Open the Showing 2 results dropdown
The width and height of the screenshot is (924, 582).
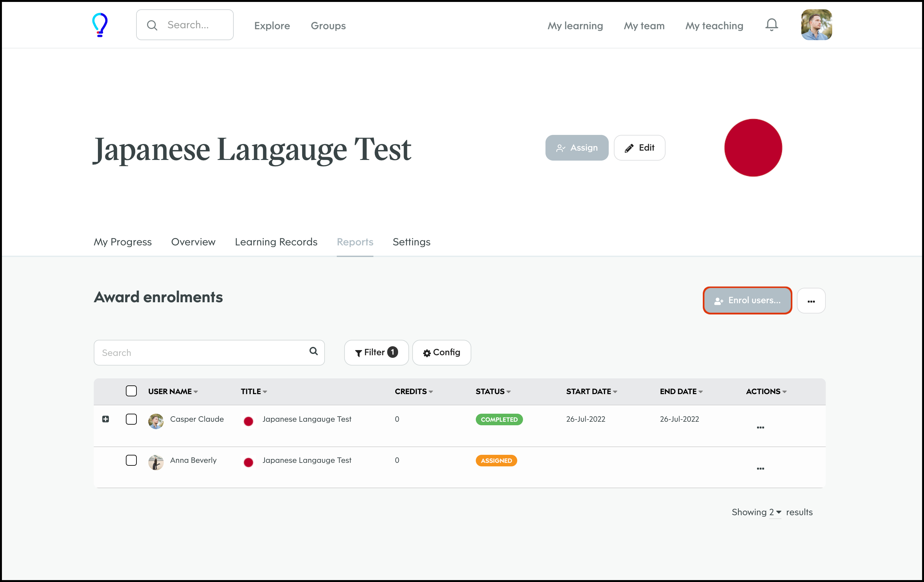775,512
